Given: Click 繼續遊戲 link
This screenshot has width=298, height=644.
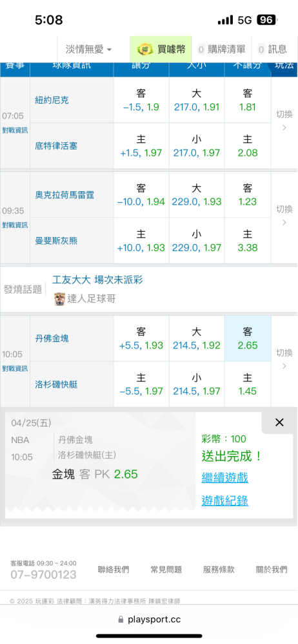Looking at the screenshot, I should click(224, 477).
